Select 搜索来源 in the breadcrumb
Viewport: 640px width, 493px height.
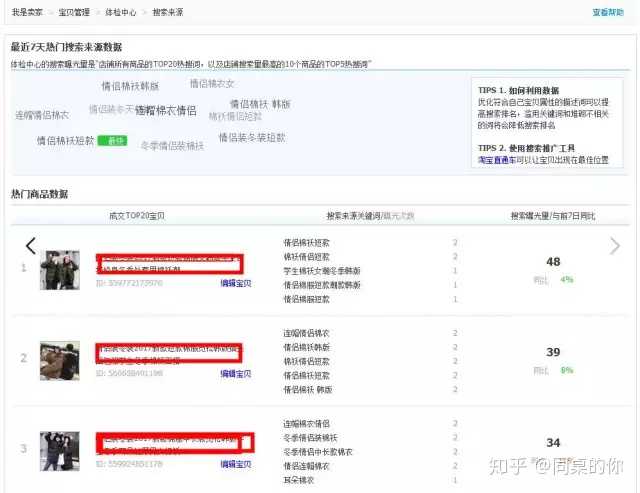tap(167, 13)
